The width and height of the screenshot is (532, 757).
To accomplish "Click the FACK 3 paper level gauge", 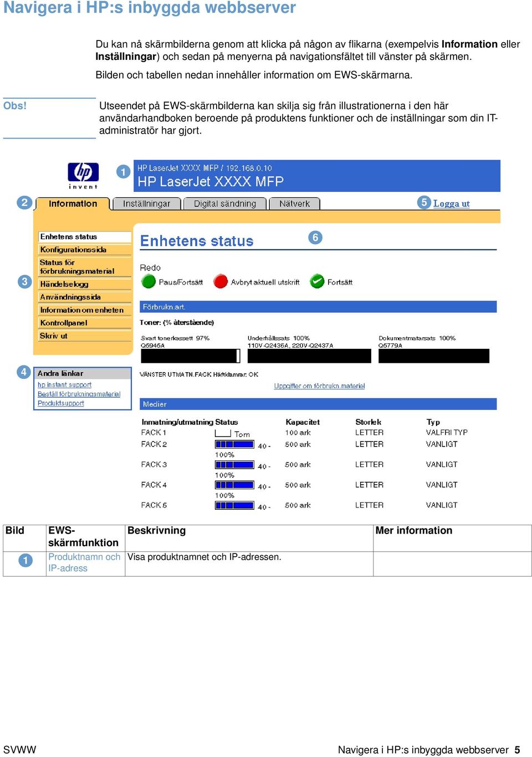I will click(234, 465).
